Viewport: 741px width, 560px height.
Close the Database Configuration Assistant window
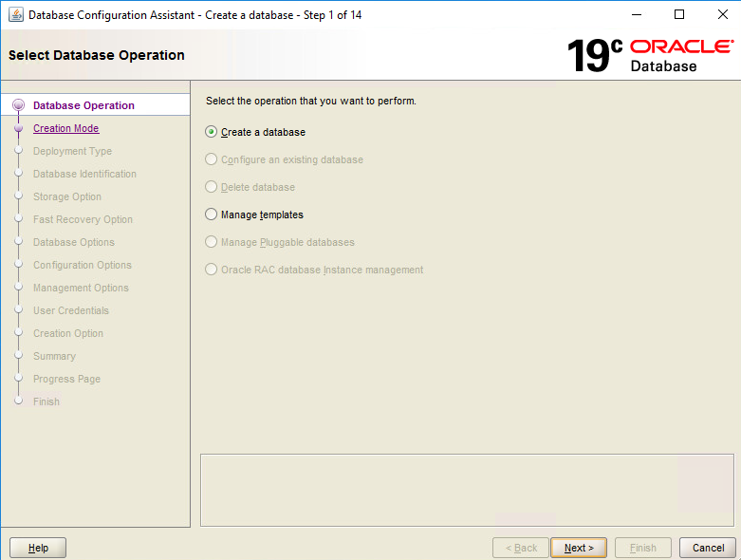pos(723,14)
